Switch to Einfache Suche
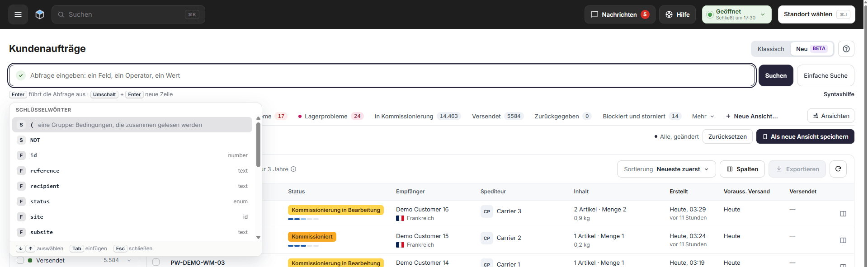868x267 pixels. tap(826, 75)
